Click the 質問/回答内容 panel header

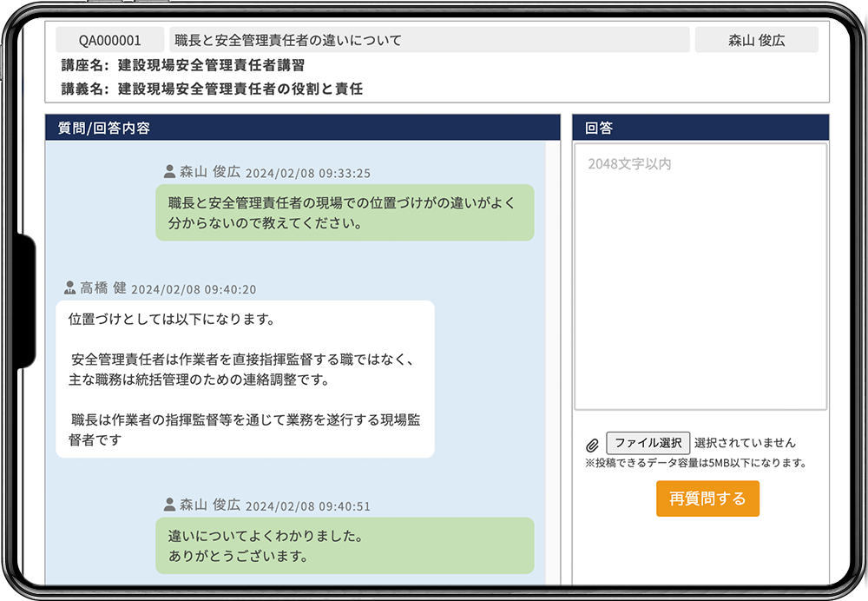tap(302, 128)
